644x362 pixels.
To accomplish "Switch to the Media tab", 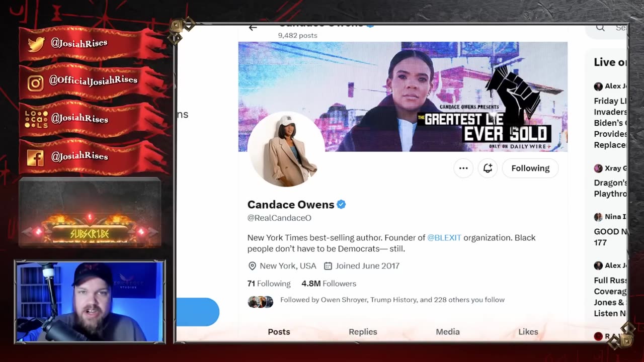I will (x=448, y=332).
